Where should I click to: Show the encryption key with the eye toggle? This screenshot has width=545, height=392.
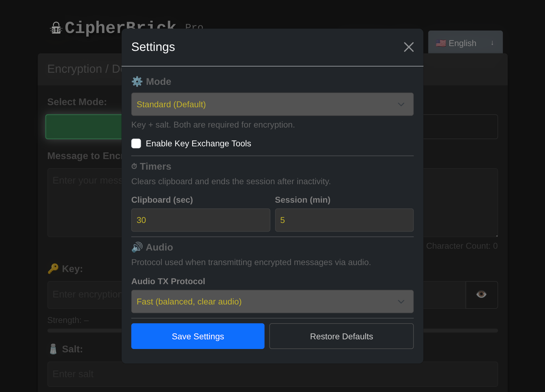pyautogui.click(x=481, y=294)
